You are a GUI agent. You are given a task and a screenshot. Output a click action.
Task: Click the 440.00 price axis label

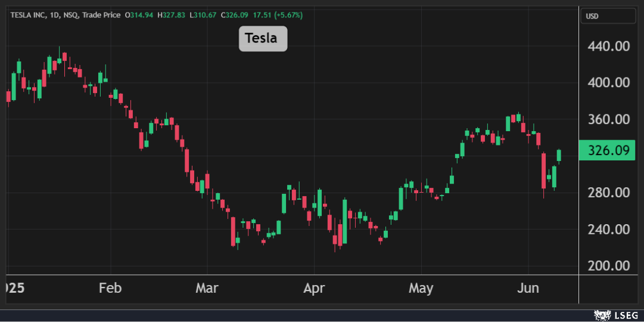(x=609, y=46)
